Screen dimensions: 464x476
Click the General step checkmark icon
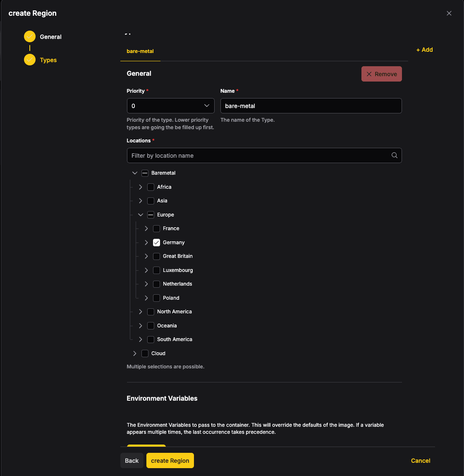[x=30, y=37]
